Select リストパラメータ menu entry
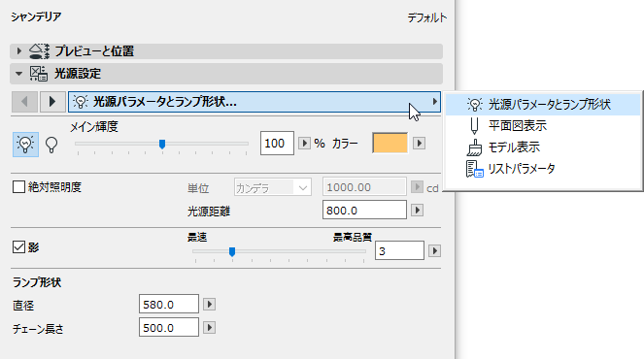644x359 pixels. [x=543, y=168]
